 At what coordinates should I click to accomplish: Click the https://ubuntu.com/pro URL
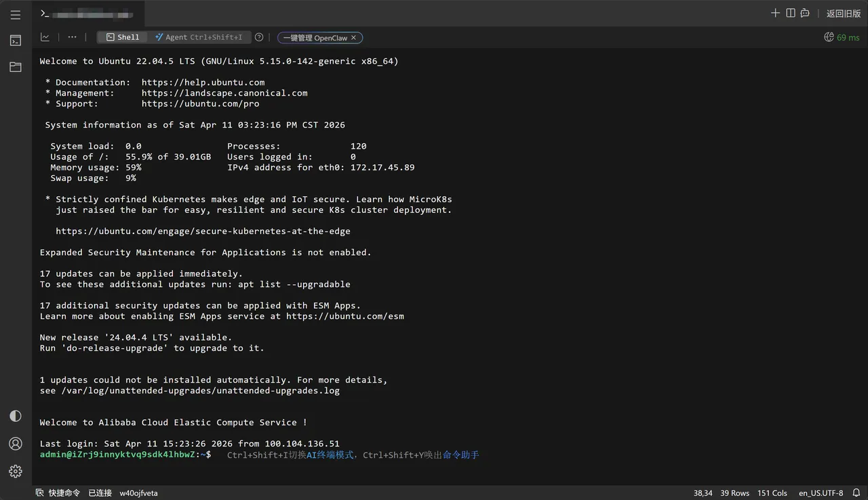[201, 104]
